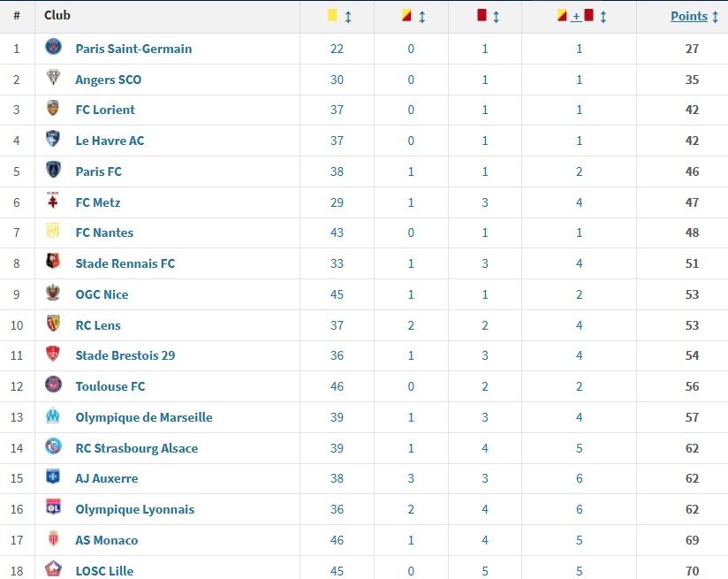Open the RC Strasbourg Alsace link
Viewport: 728px width, 579px height.
point(136,448)
